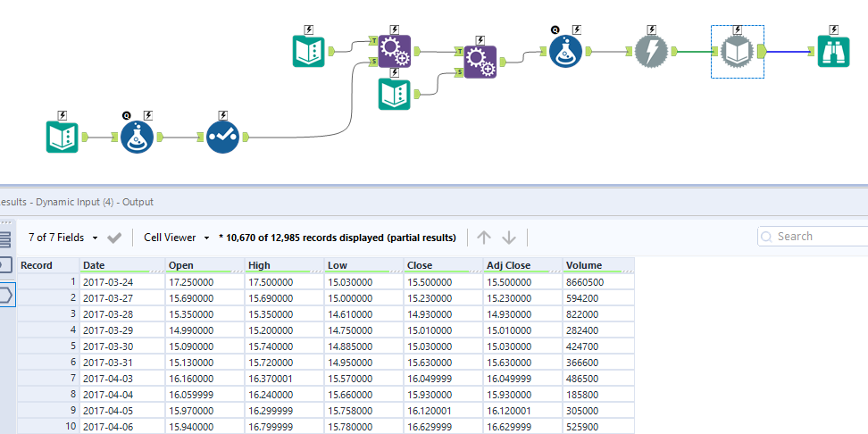Open the Browse binoculars tool

[x=833, y=52]
